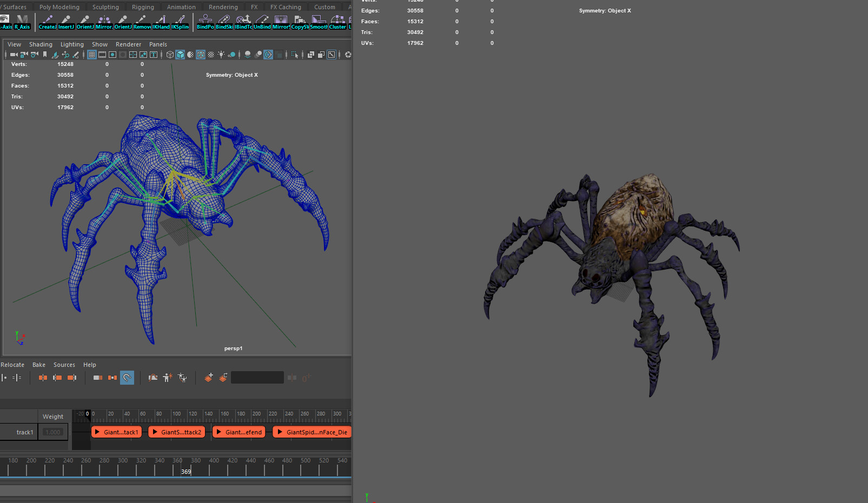Click the Insert Joint shelf icon
Viewport: 868px width, 503px height.
click(x=65, y=22)
